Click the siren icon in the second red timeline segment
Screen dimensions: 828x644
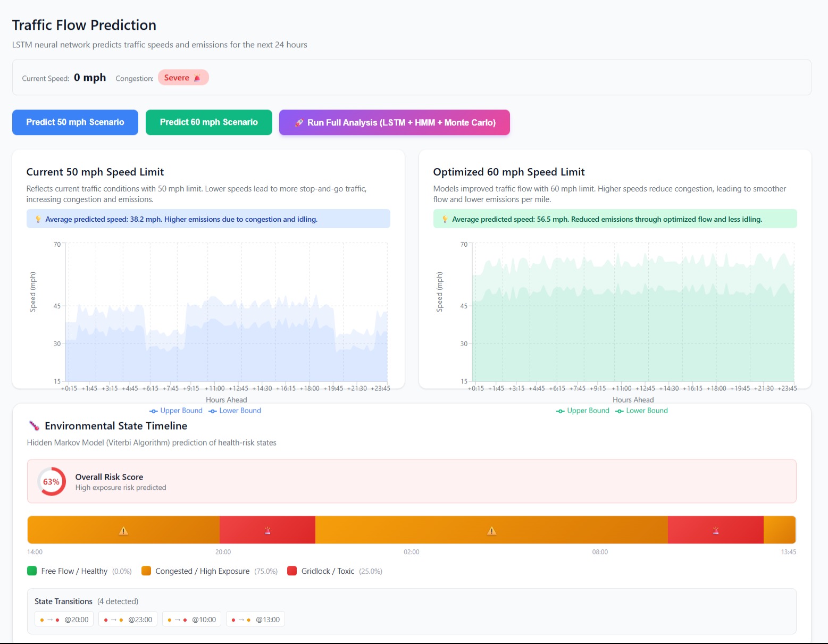(716, 530)
